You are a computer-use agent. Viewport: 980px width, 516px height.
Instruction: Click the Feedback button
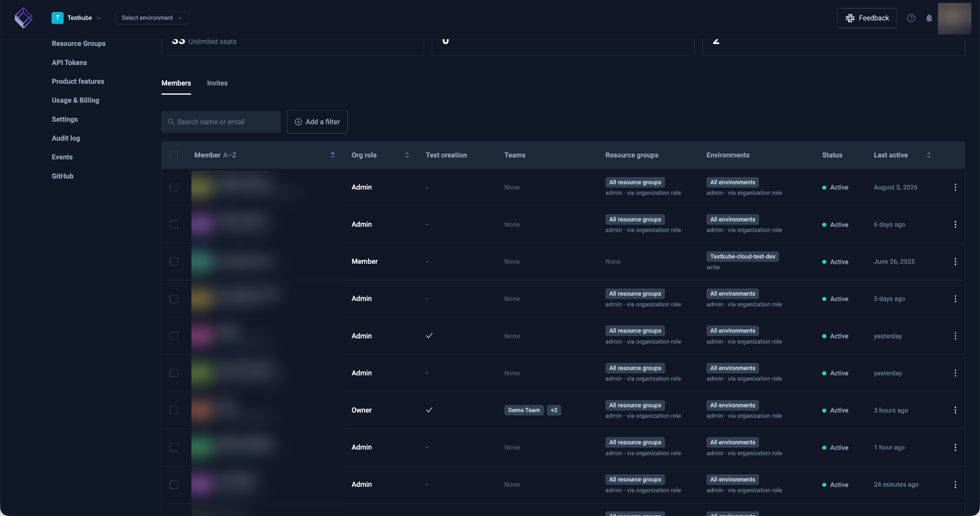867,18
